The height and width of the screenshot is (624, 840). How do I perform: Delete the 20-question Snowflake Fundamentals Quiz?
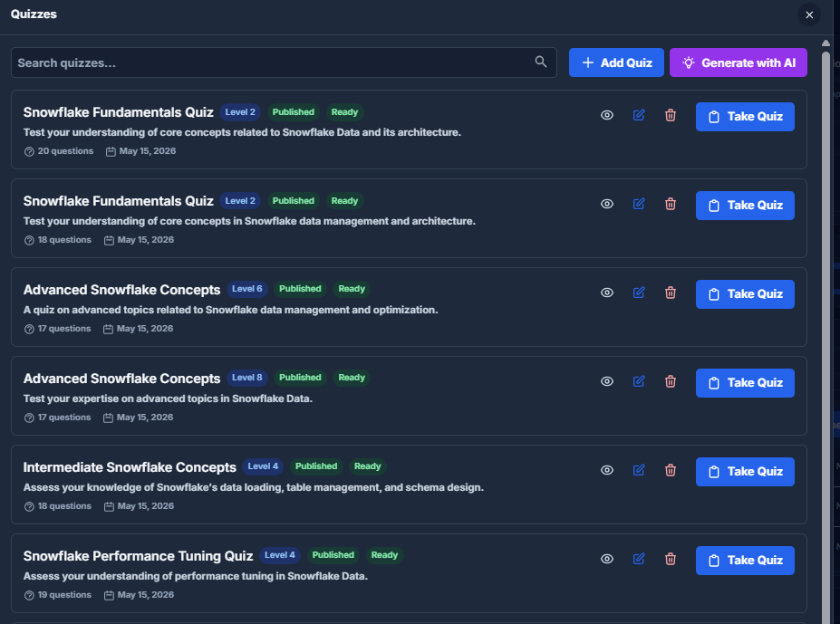coord(671,115)
